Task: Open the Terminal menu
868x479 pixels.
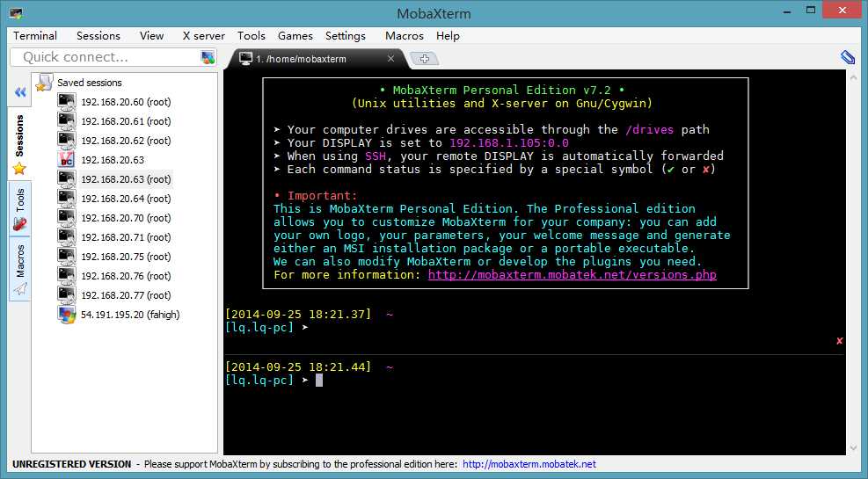Action: (35, 36)
